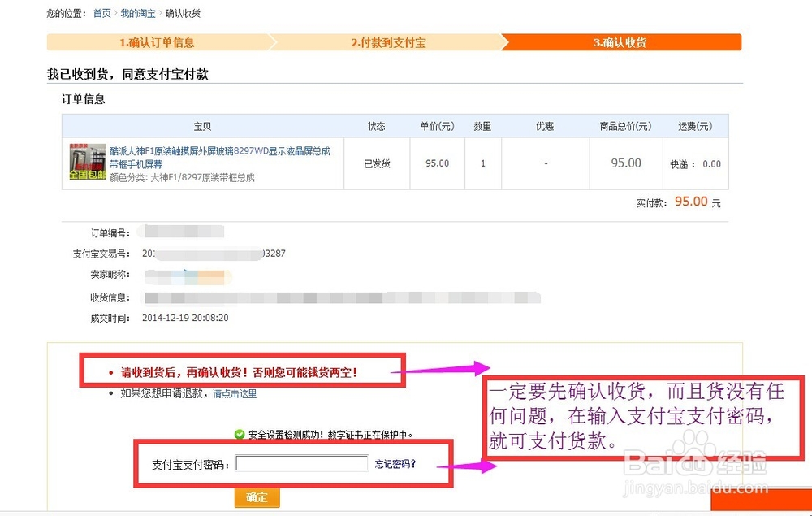Select the 2.付款到支付宝 step tab
This screenshot has height=516, width=812.
(x=389, y=42)
